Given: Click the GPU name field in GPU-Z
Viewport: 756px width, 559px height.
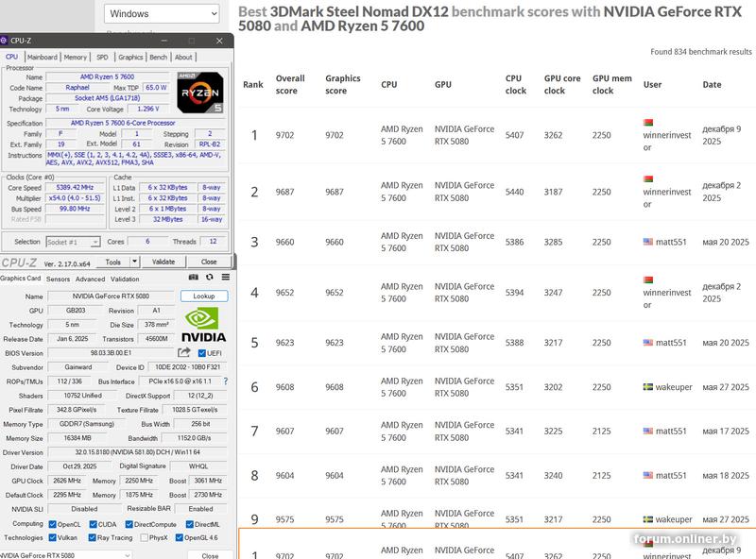Looking at the screenshot, I should [111, 296].
